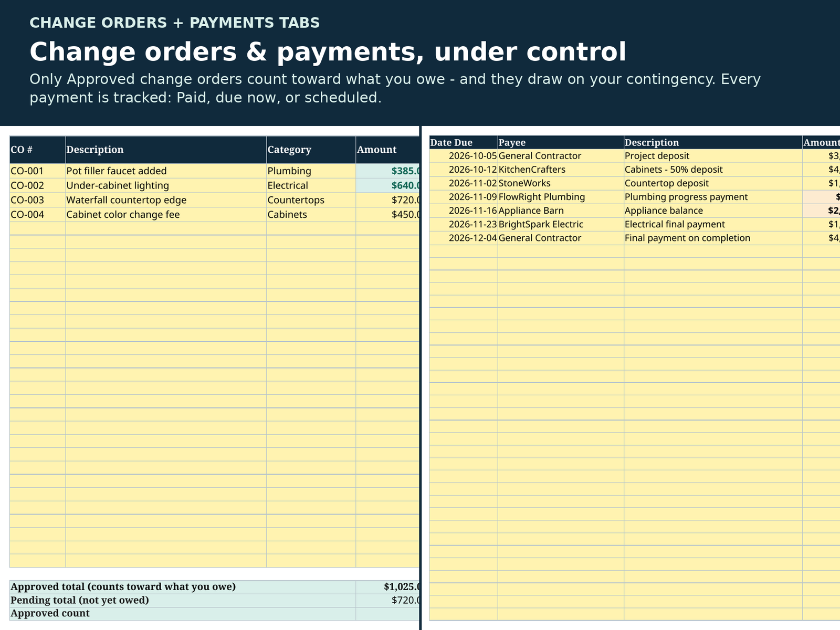Select the Cabinets category cell
840x630 pixels.
pyautogui.click(x=311, y=215)
